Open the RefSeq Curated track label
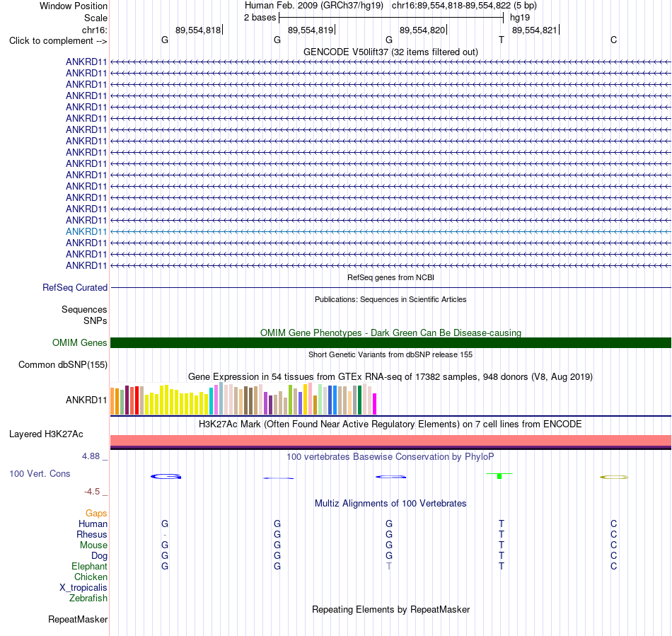This screenshot has width=672, height=636. (74, 287)
